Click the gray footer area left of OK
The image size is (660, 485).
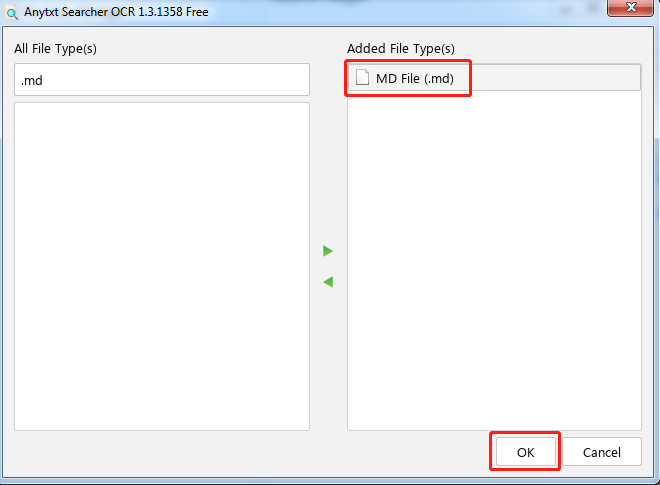(248, 453)
